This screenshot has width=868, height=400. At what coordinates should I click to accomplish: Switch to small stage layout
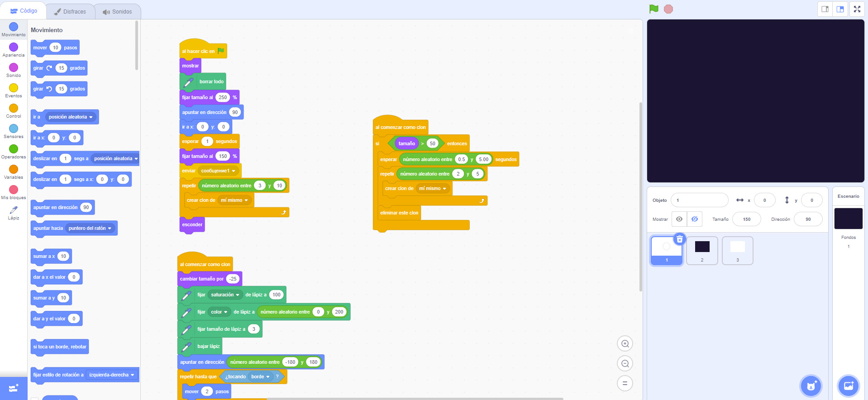825,9
